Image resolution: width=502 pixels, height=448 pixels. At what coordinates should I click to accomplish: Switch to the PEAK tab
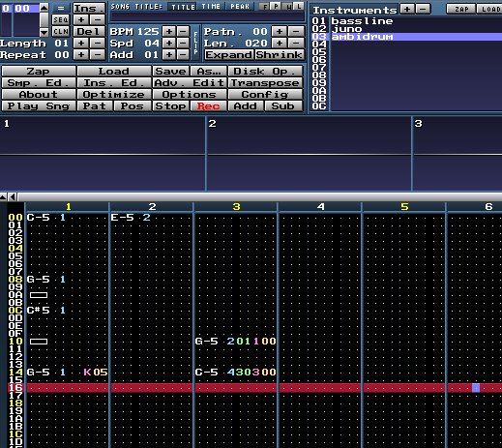tap(240, 6)
